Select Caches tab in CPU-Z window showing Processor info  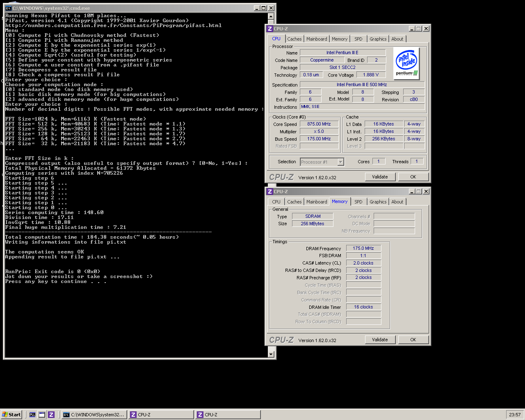click(294, 39)
